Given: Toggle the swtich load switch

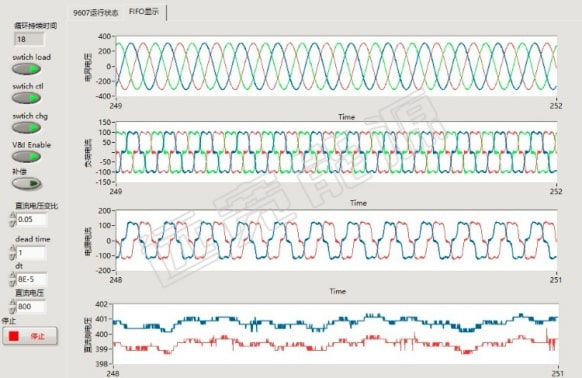Looking at the screenshot, I should point(26,69).
